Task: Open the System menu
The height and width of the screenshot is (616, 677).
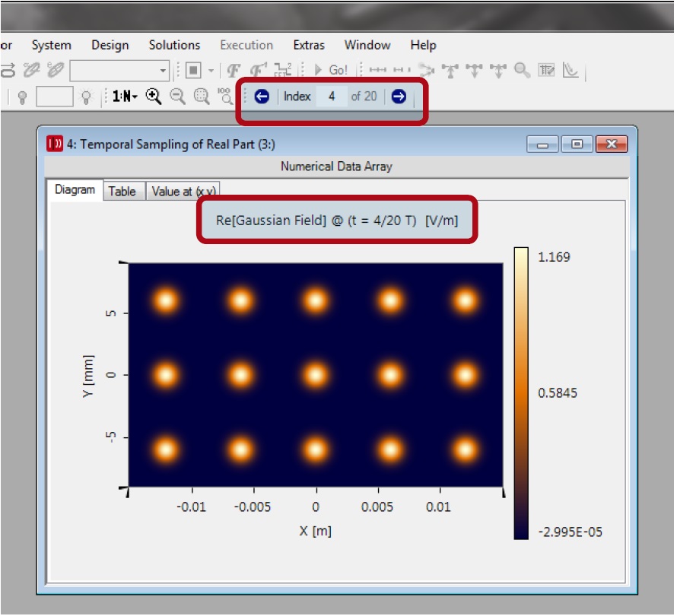Action: 52,45
